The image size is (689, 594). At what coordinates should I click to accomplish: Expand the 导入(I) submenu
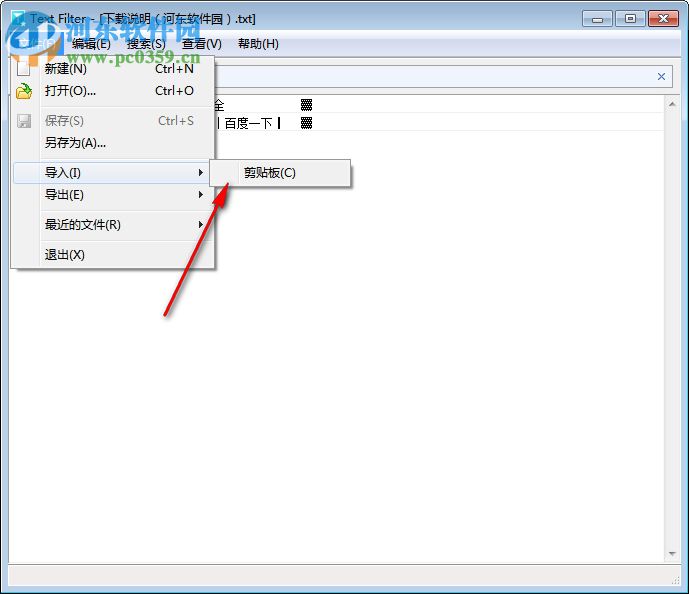coord(114,173)
